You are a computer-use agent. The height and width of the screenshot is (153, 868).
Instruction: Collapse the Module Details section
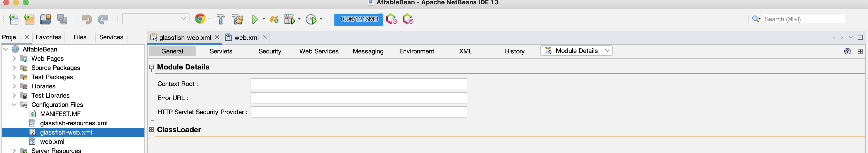click(152, 67)
